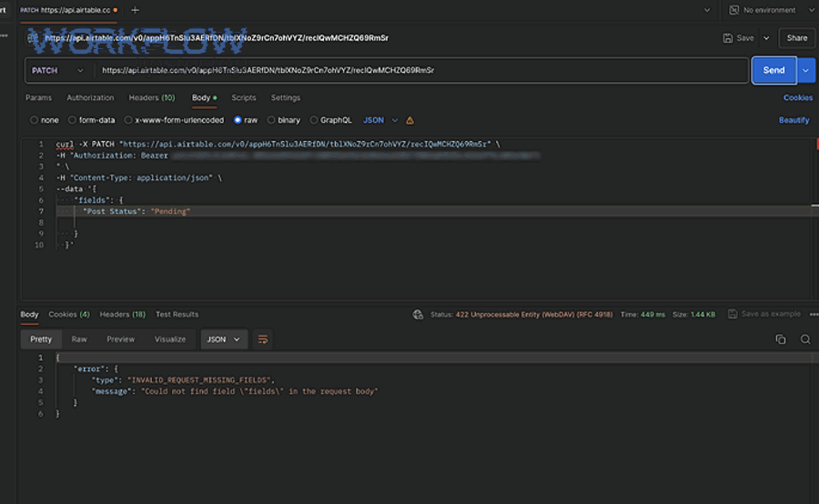The image size is (819, 504).
Task: Open response Cookies (4) tab
Action: pos(69,315)
